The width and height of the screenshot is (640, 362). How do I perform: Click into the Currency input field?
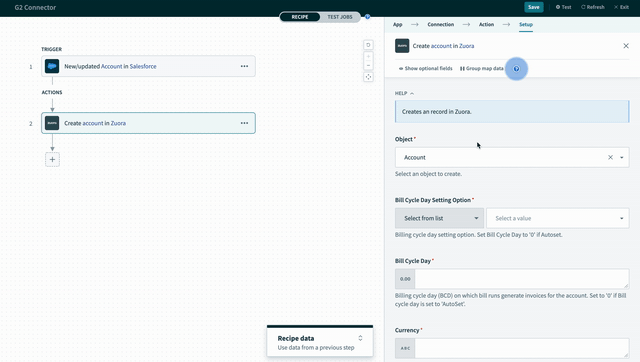click(x=521, y=348)
